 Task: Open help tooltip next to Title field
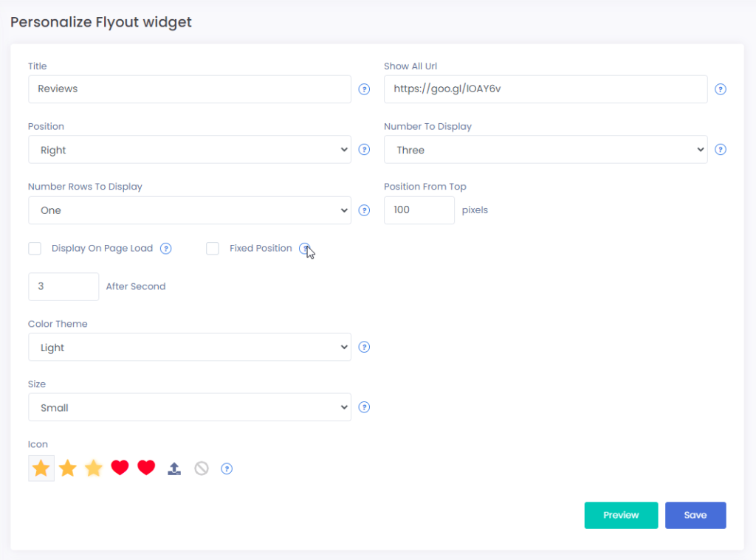(364, 89)
